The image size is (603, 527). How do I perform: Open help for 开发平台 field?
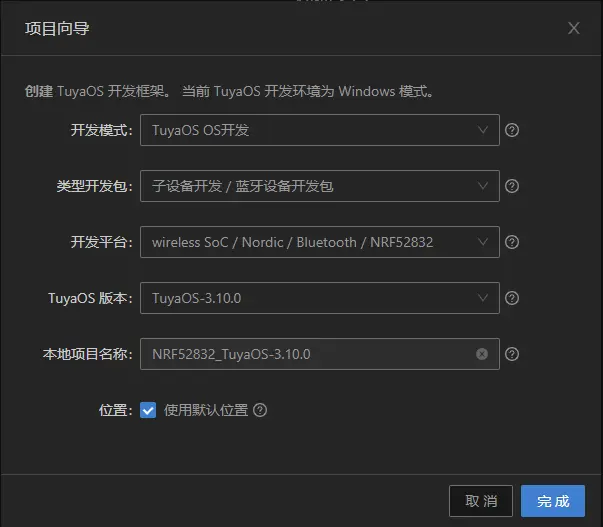click(512, 242)
